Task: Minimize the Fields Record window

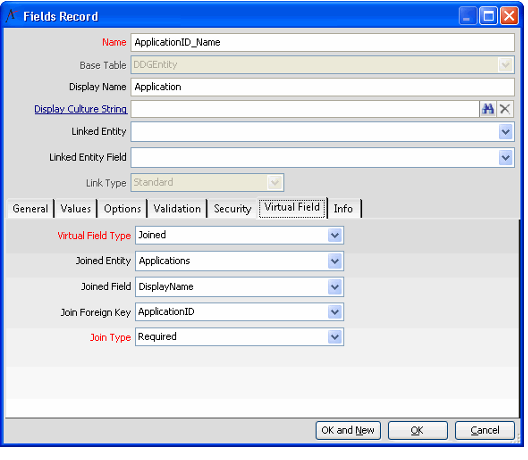Action: (468, 16)
